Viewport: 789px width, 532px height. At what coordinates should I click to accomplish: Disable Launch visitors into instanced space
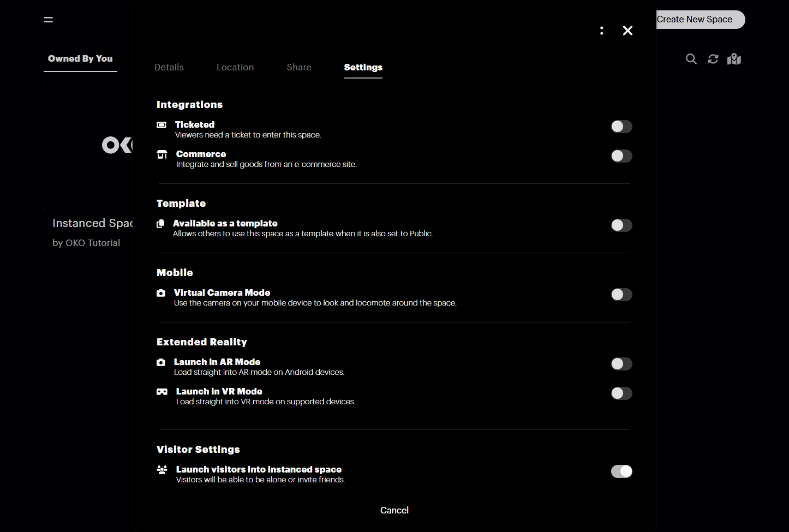coord(621,471)
